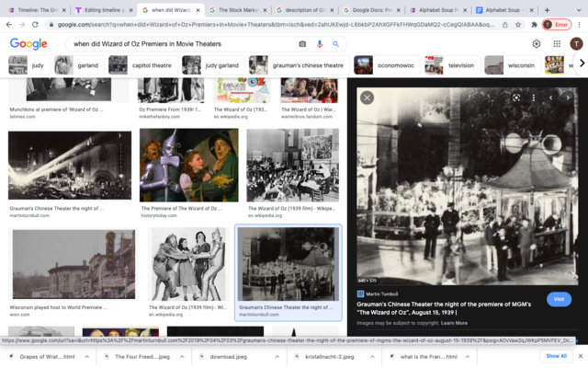Open the Google account avatar
This screenshot has width=588, height=368.
[576, 44]
